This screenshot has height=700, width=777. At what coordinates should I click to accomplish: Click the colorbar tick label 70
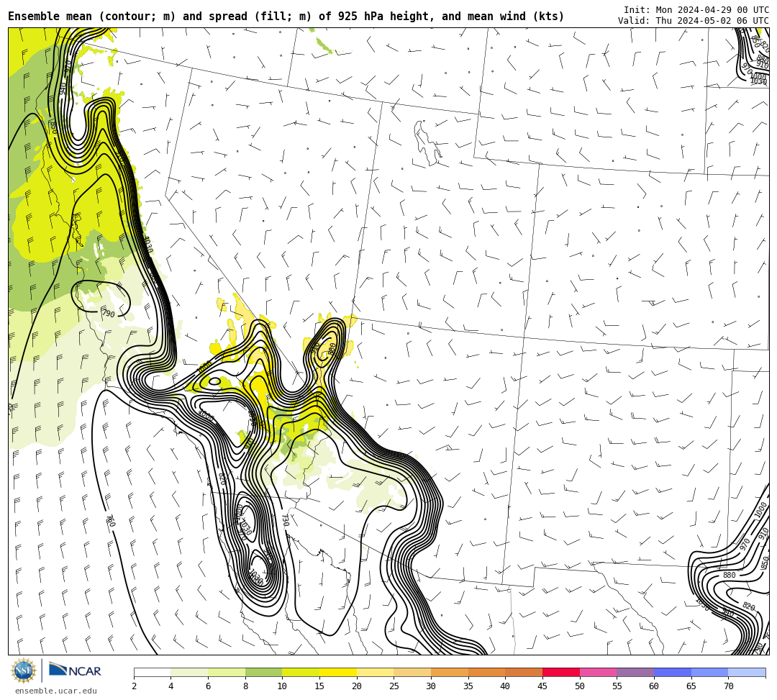tap(728, 686)
